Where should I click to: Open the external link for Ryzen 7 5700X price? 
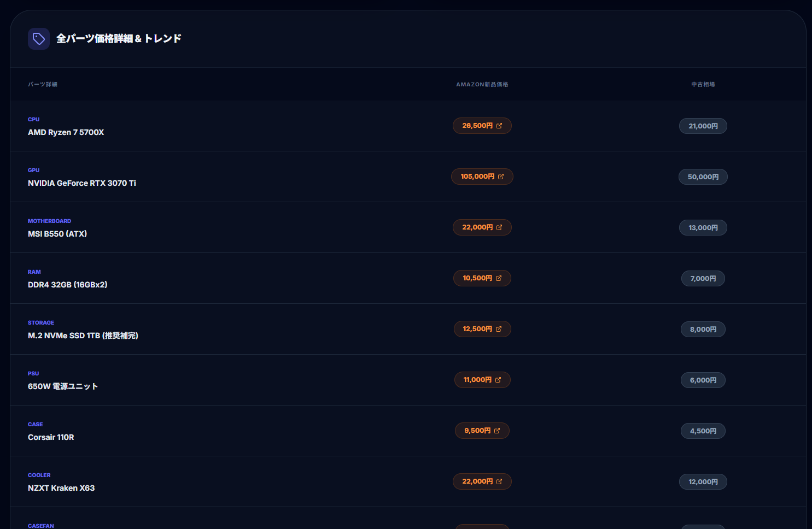coord(499,126)
